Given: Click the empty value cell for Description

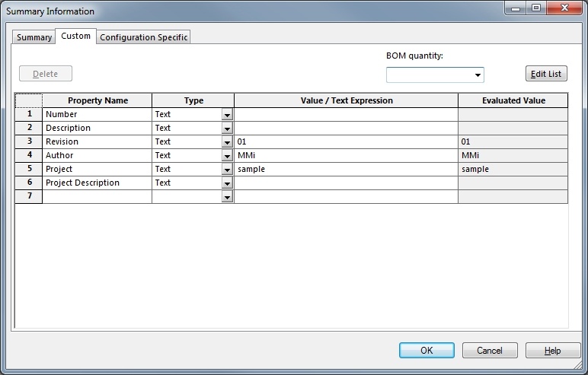Looking at the screenshot, I should tap(346, 128).
